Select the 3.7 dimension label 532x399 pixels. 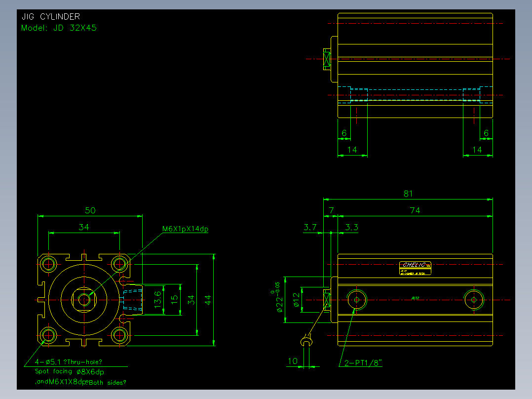[310, 227]
